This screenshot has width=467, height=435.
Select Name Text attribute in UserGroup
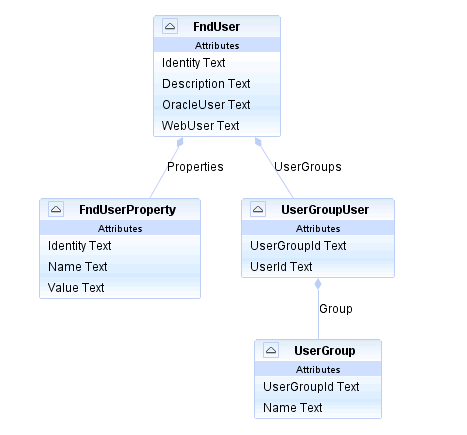(318, 408)
